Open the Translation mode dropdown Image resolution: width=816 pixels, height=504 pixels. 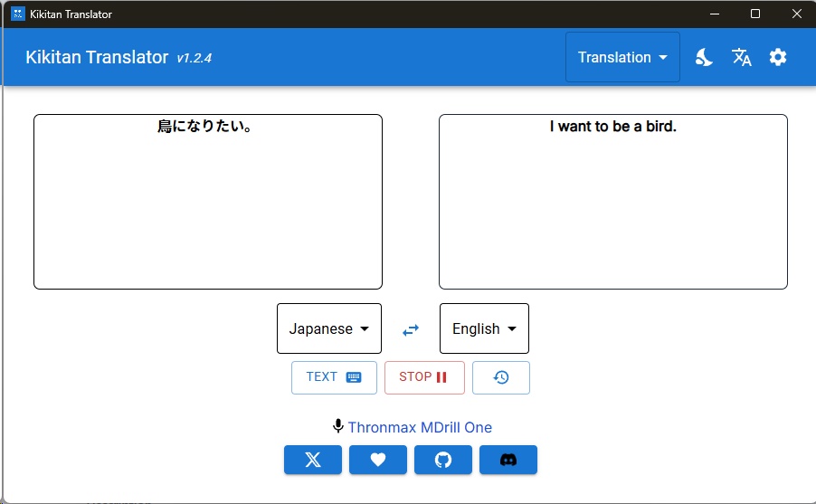pyautogui.click(x=622, y=57)
